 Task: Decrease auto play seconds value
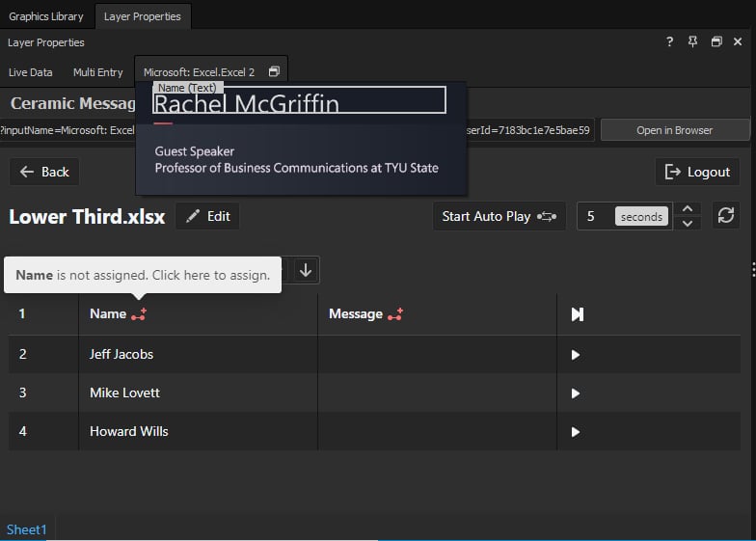click(688, 224)
